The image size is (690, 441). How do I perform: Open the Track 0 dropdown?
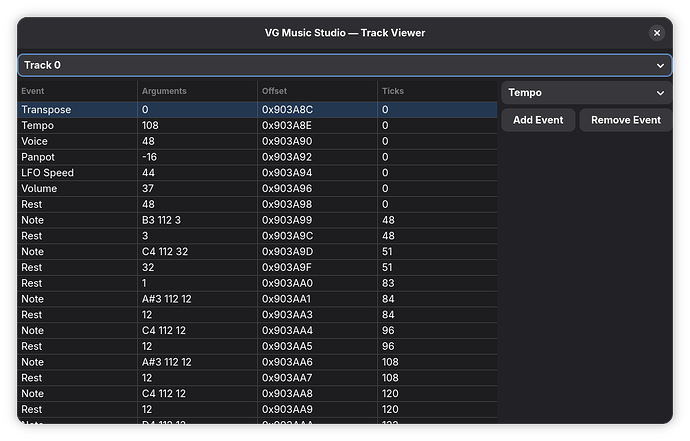344,65
